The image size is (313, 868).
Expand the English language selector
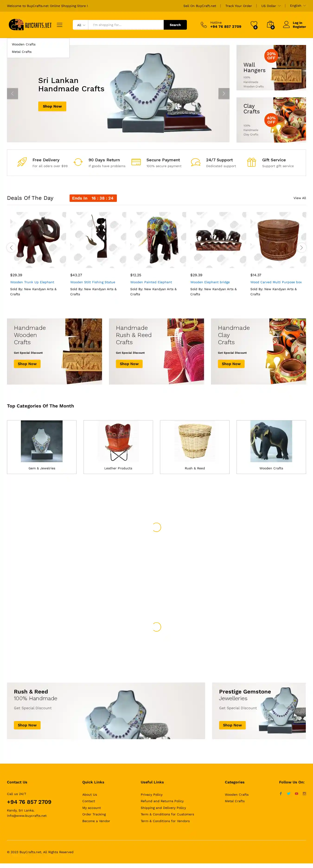click(x=298, y=6)
